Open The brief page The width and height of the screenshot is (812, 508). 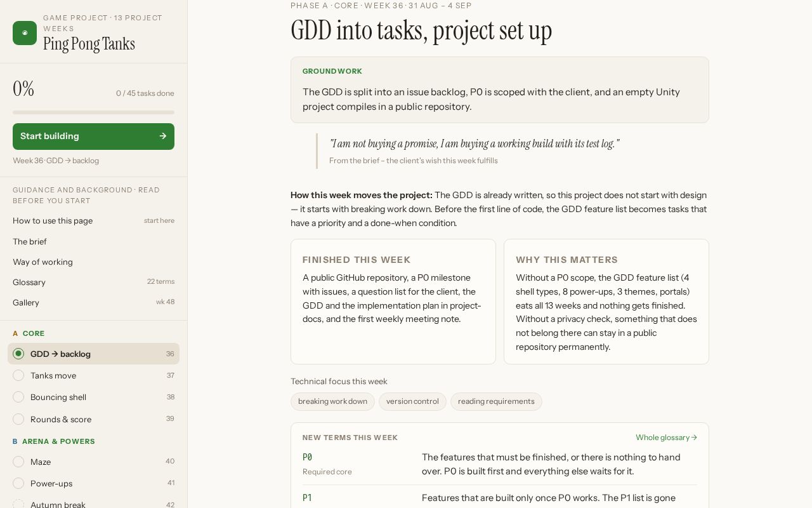[x=93, y=241]
